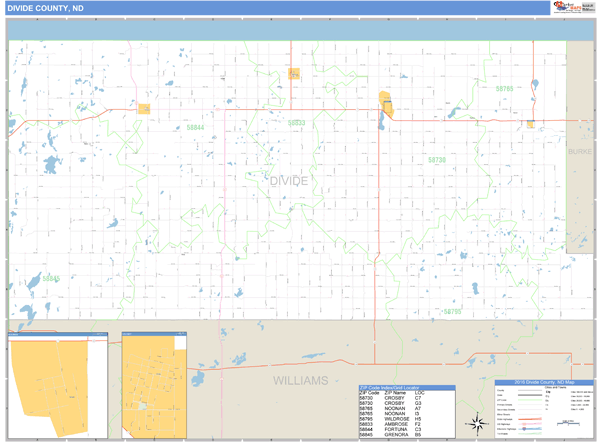
Task: Click the DIVIDE county name label
Action: pyautogui.click(x=289, y=180)
